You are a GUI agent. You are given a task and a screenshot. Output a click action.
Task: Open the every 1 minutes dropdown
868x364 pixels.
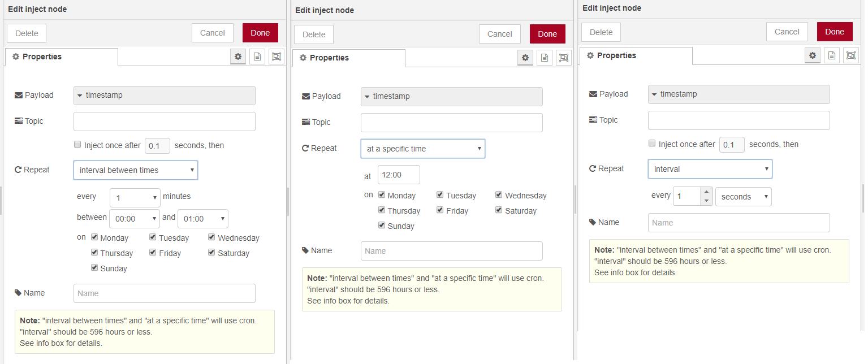click(x=135, y=198)
